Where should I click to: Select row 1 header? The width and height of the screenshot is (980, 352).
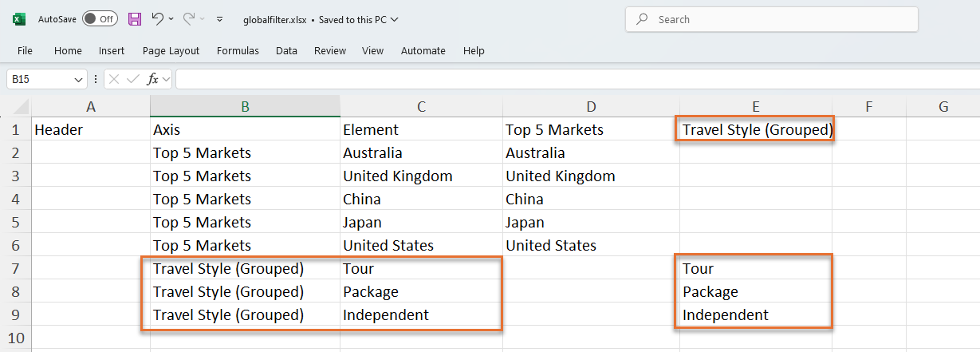click(15, 129)
